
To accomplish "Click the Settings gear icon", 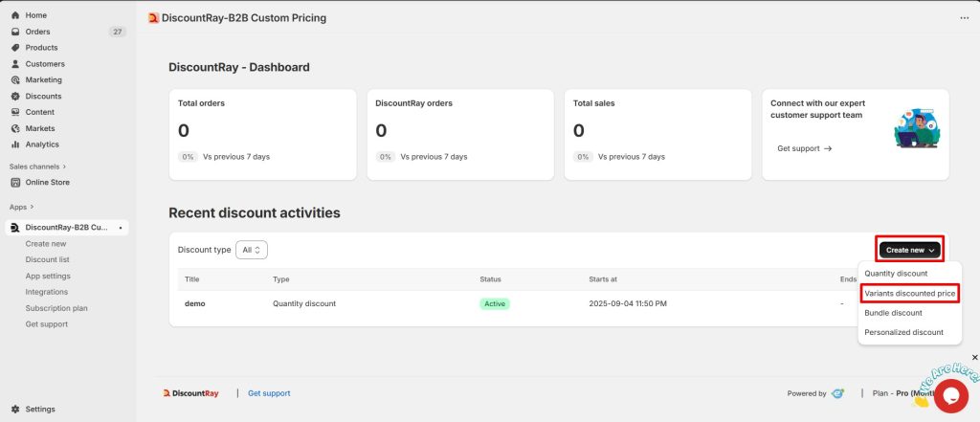I will 15,409.
